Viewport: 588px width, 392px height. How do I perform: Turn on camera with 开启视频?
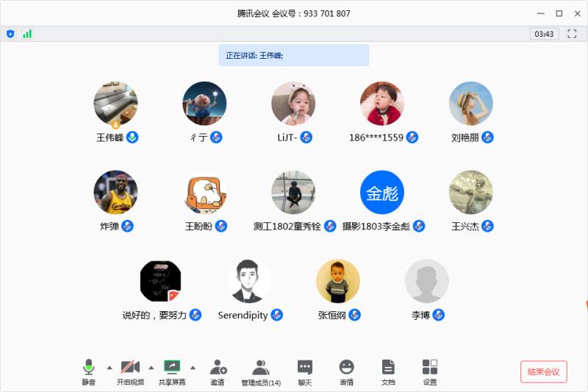130,371
